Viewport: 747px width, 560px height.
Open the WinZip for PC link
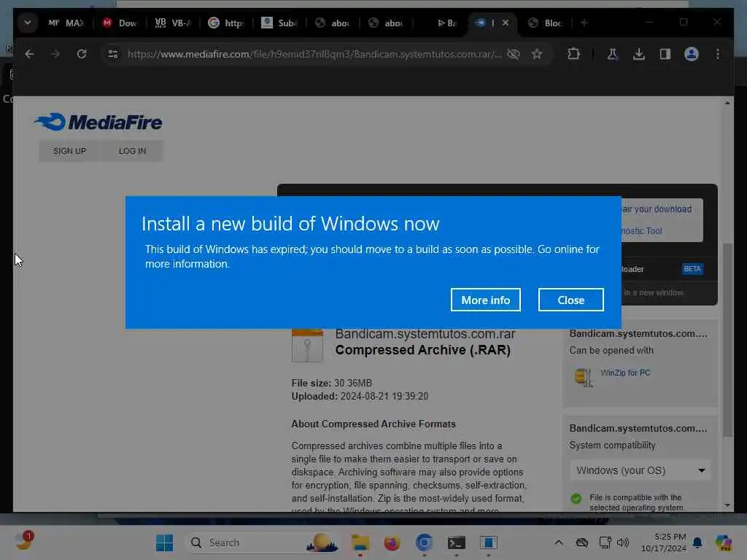point(625,373)
